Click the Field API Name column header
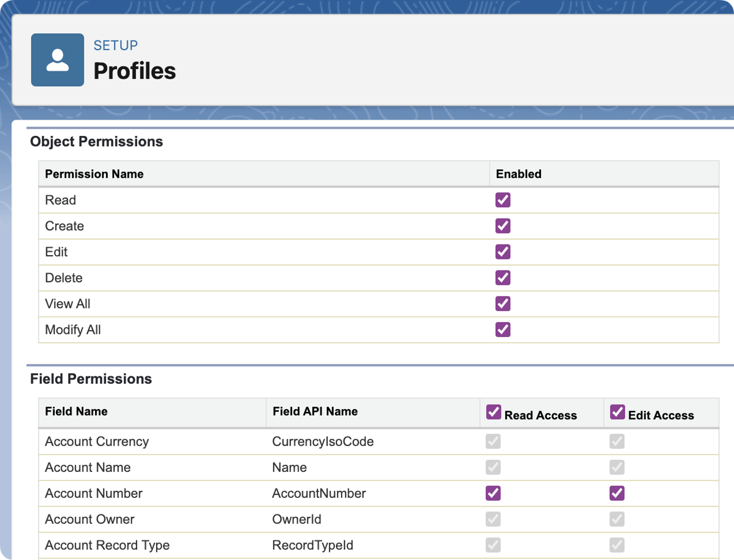Viewport: 734px width, 560px height. coord(315,411)
